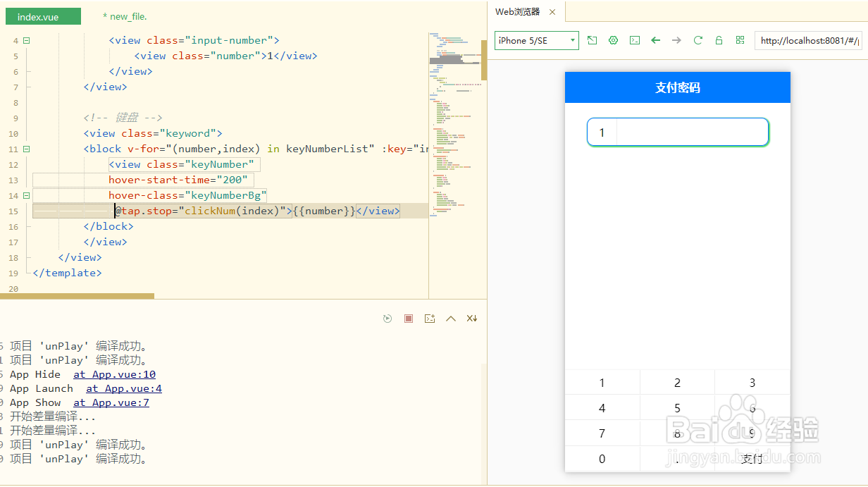Tap keypad number 7 in preview
This screenshot has width=868, height=487.
coord(602,433)
